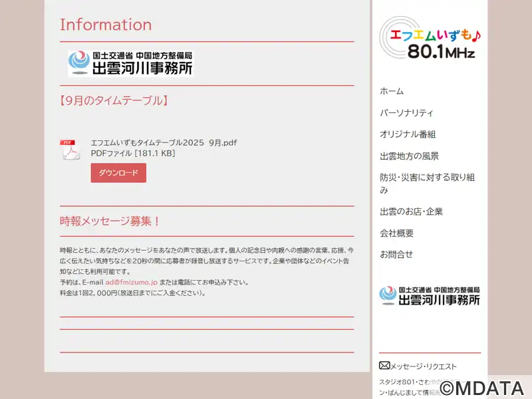Viewport: 532px width, 399px height.
Task: Click the PDFファイル [181.1 KB] text
Action: (133, 154)
